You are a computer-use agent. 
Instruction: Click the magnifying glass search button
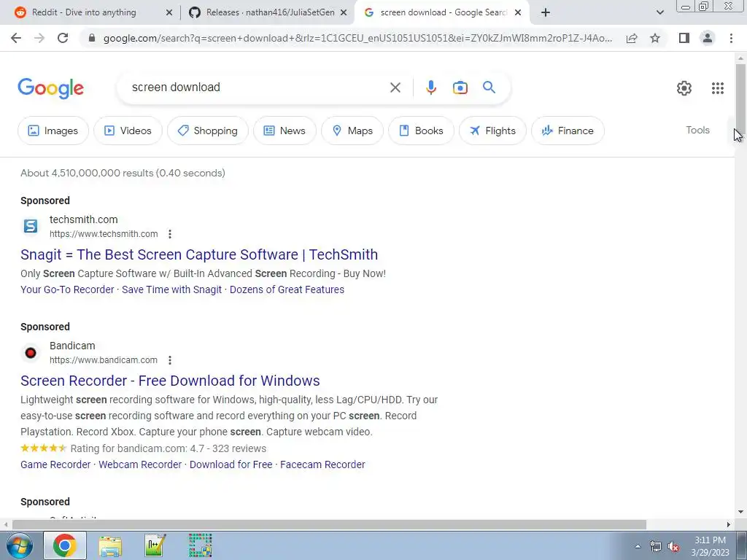pyautogui.click(x=489, y=87)
